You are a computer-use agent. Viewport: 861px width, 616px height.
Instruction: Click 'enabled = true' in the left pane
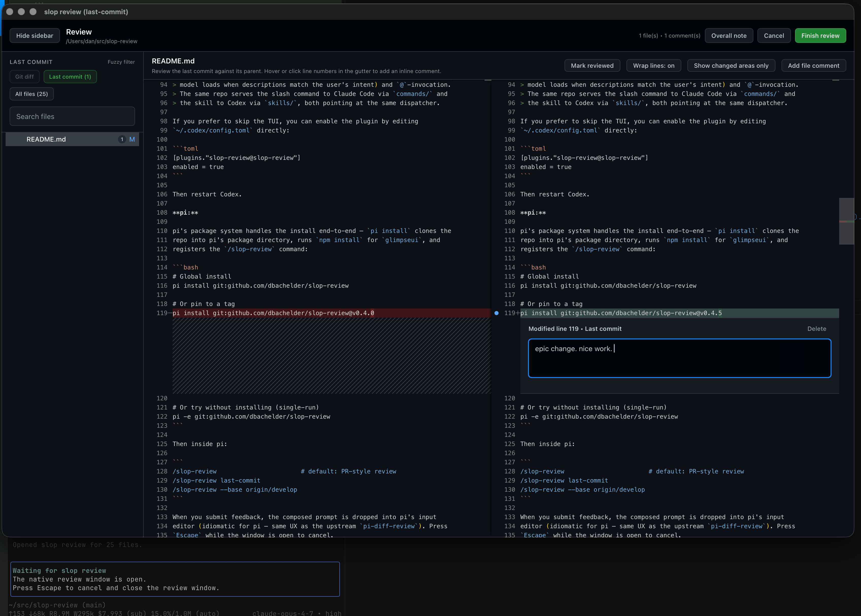coord(198,167)
